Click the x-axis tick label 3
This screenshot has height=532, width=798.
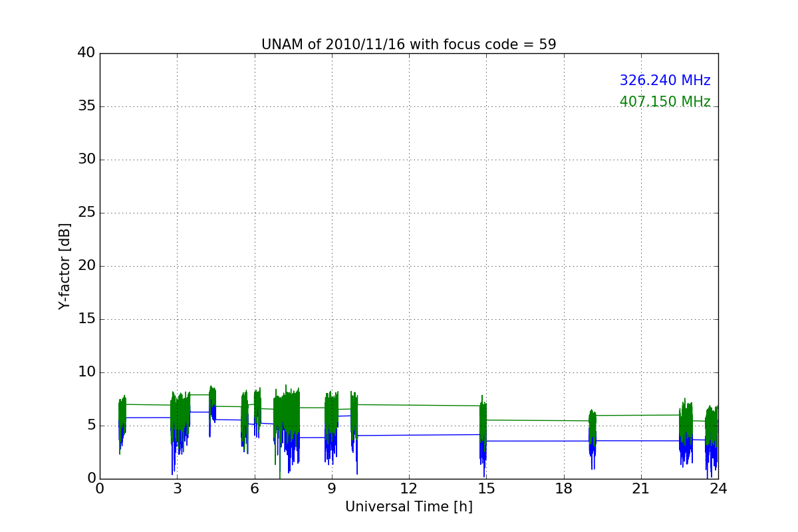[x=177, y=488]
